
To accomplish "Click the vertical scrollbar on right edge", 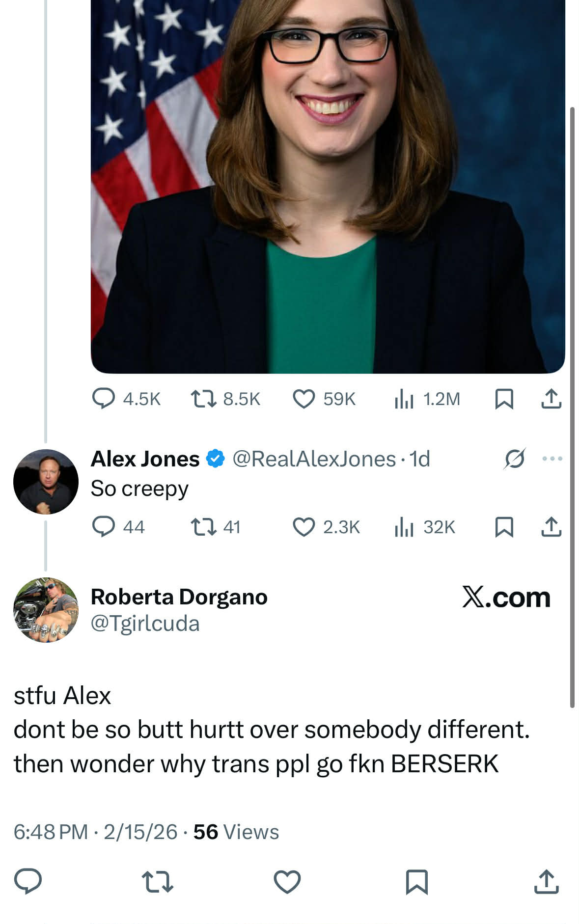I will pos(572,408).
